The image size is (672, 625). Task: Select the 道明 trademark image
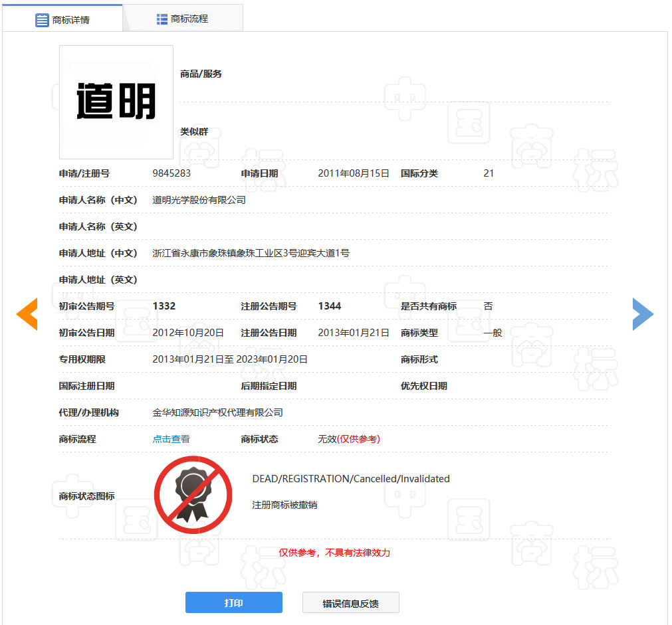click(116, 101)
